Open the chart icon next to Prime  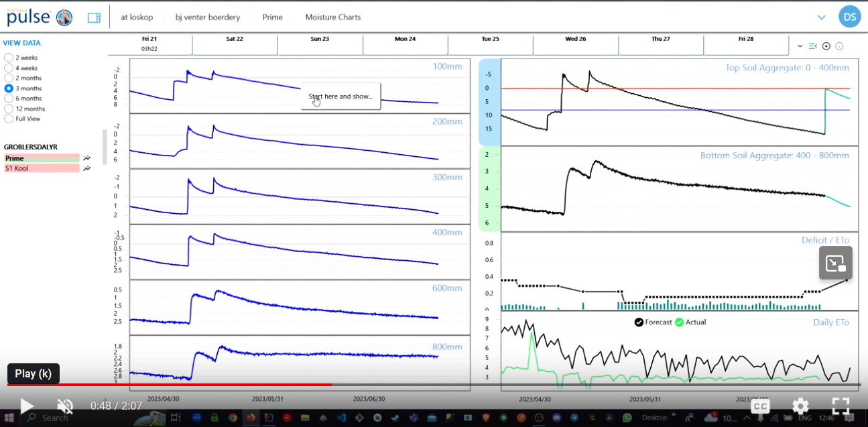86,159
